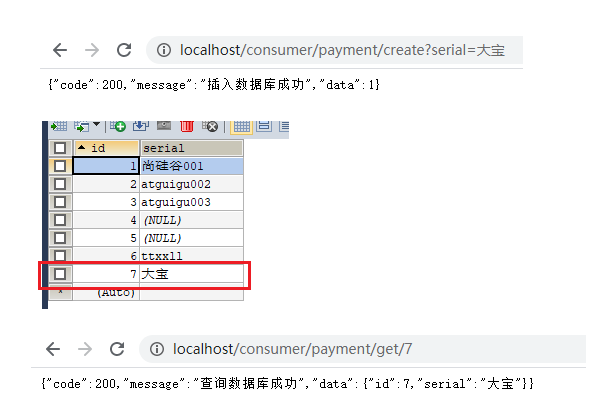
Task: Click the cancel changes X icon
Action: pyautogui.click(x=210, y=126)
